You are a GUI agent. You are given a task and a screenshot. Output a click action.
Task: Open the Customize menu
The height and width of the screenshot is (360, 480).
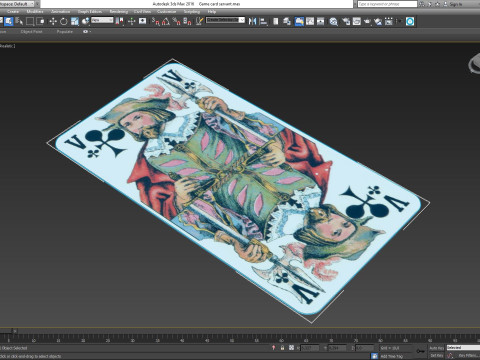click(x=166, y=12)
